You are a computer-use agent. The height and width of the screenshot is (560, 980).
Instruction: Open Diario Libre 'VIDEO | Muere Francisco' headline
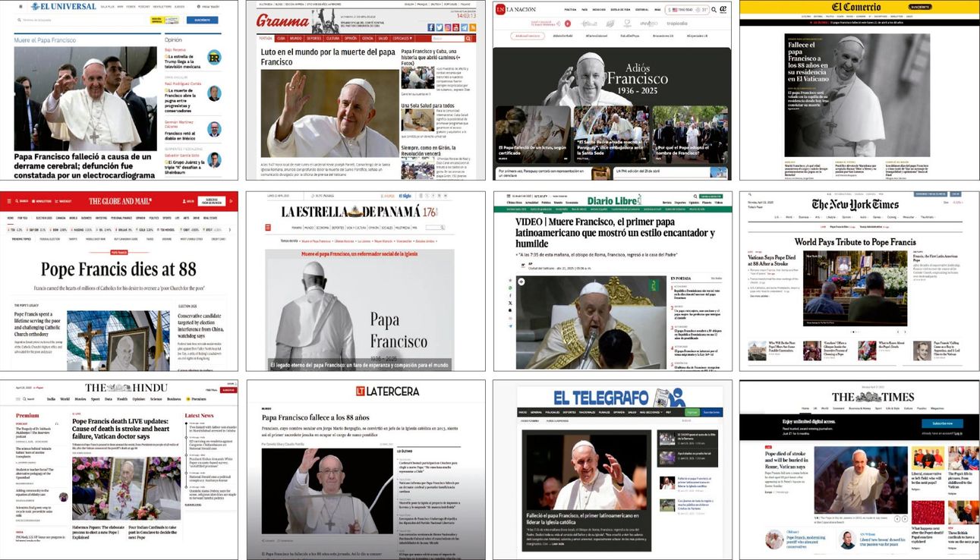point(616,233)
